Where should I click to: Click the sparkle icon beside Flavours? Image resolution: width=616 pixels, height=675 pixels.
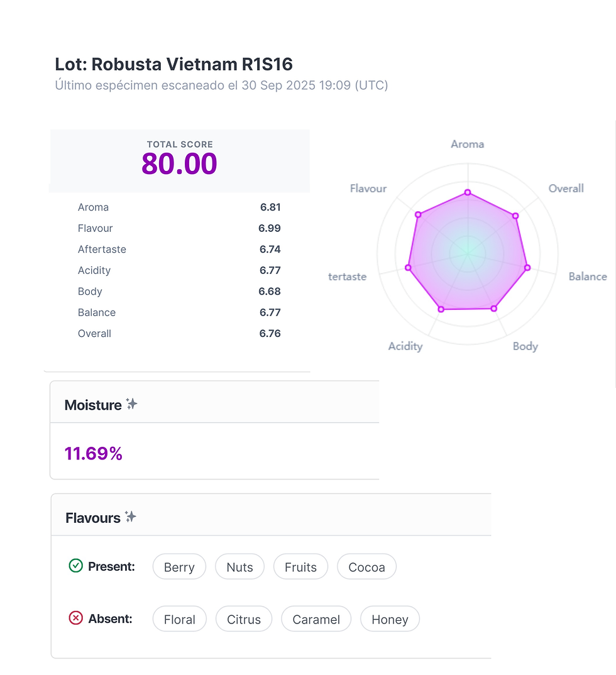point(130,517)
